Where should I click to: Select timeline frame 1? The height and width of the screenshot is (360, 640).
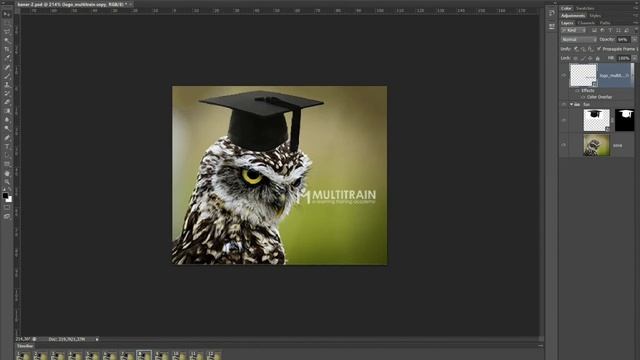(x=23, y=356)
